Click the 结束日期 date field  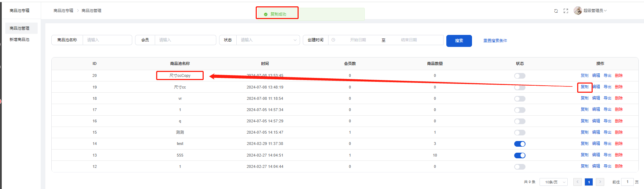(409, 40)
